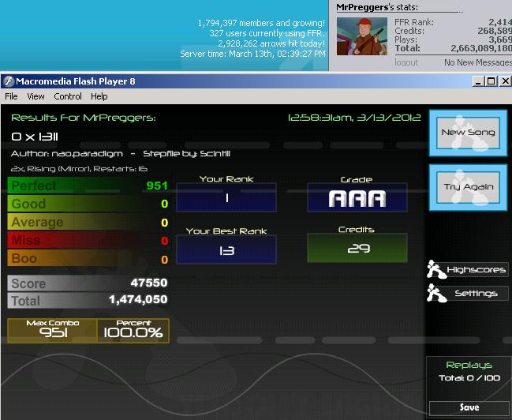The image size is (512, 420).
Task: Open the game Settings
Action: coord(476,293)
